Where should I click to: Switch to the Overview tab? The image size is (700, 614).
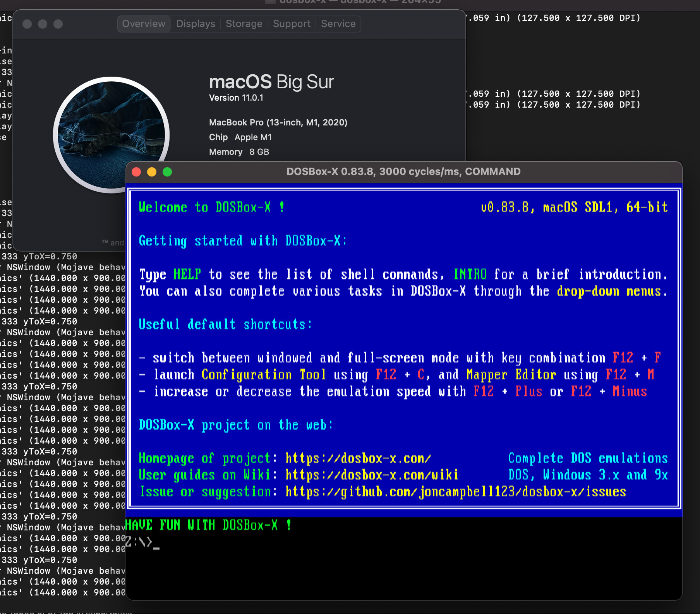144,24
